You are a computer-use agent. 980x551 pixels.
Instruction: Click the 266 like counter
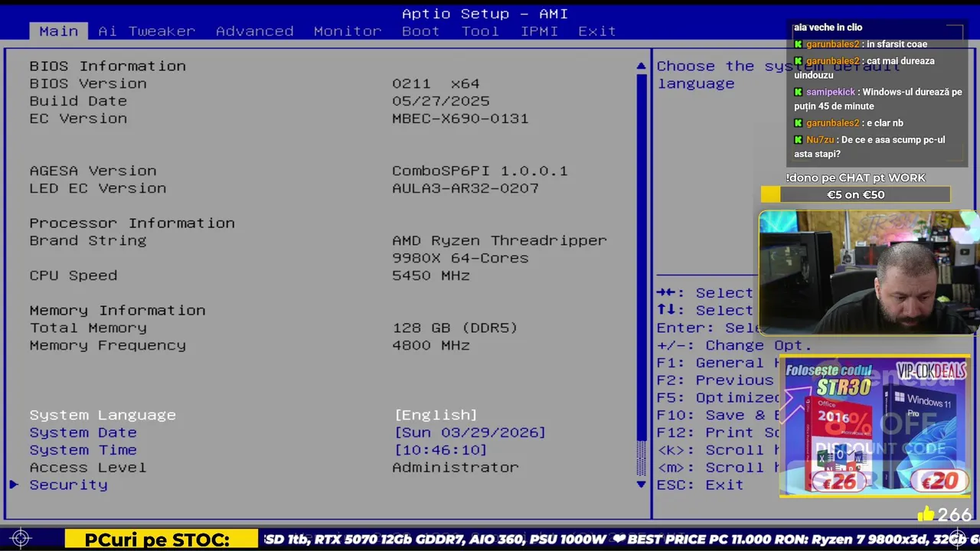tap(954, 514)
